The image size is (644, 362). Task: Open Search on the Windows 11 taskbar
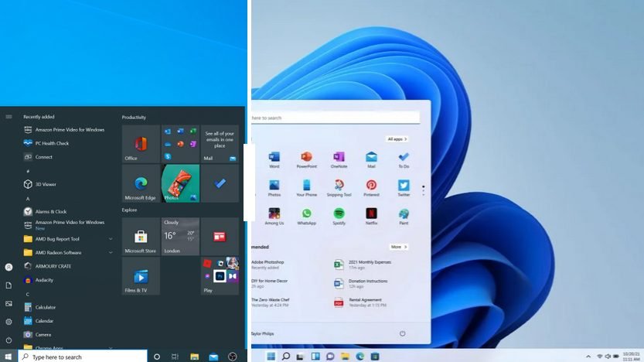point(286,357)
